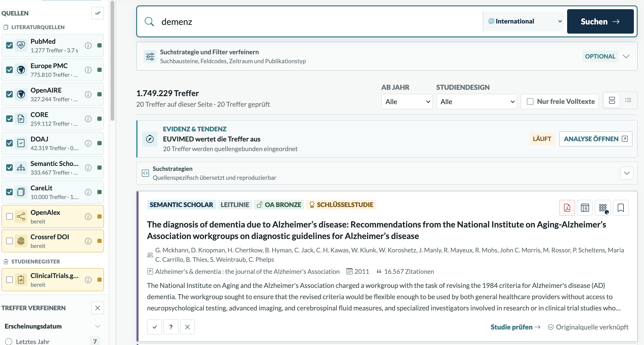Enable the Crossref DOI source

coord(9,241)
